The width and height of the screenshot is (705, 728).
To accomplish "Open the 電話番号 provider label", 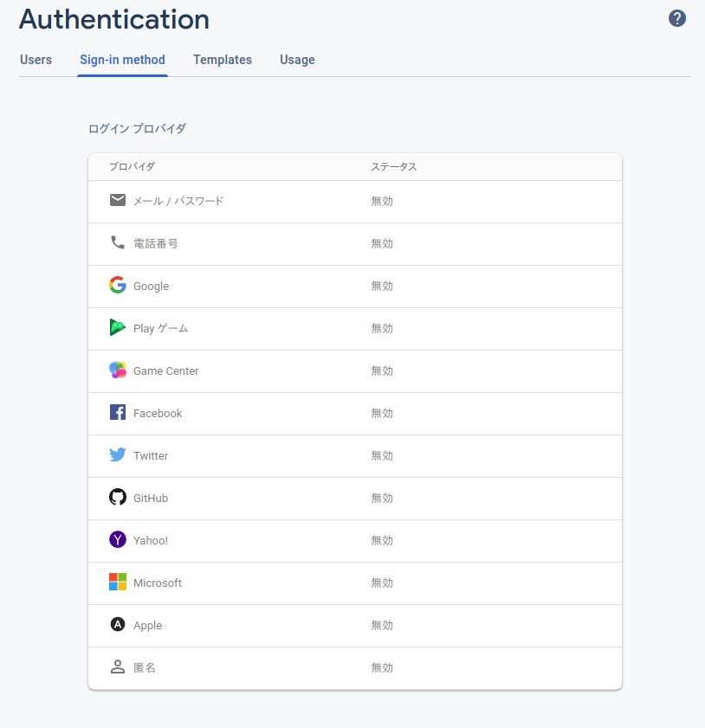I will point(156,244).
